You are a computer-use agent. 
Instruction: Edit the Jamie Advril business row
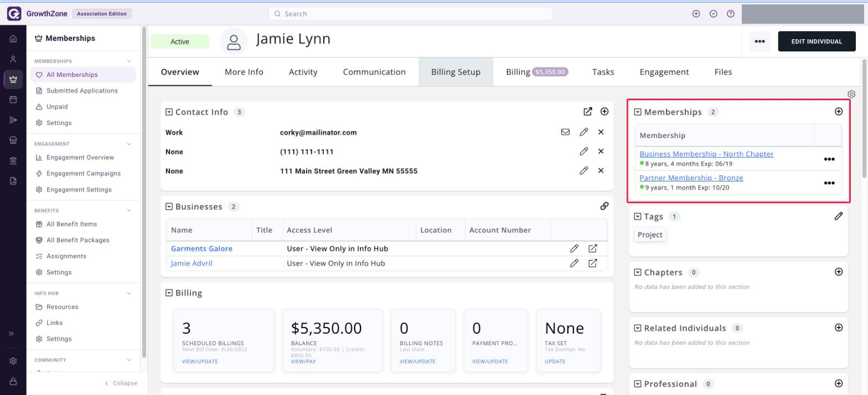(574, 263)
